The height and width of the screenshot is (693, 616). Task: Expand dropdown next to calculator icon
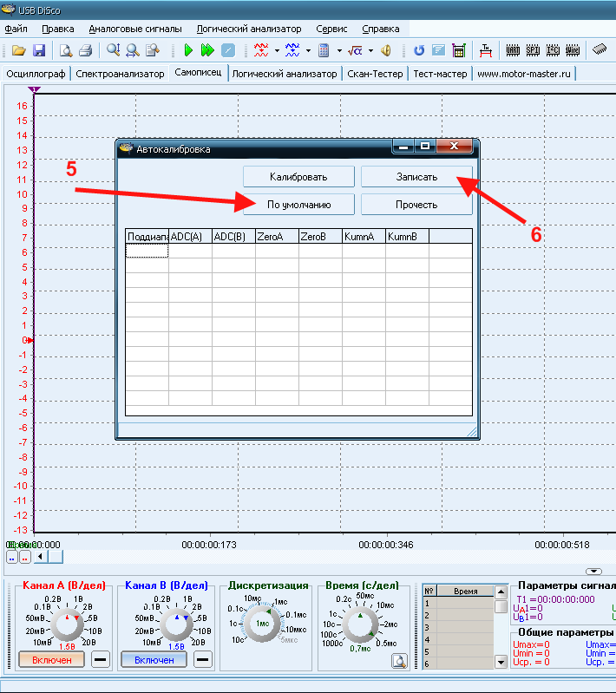[339, 51]
